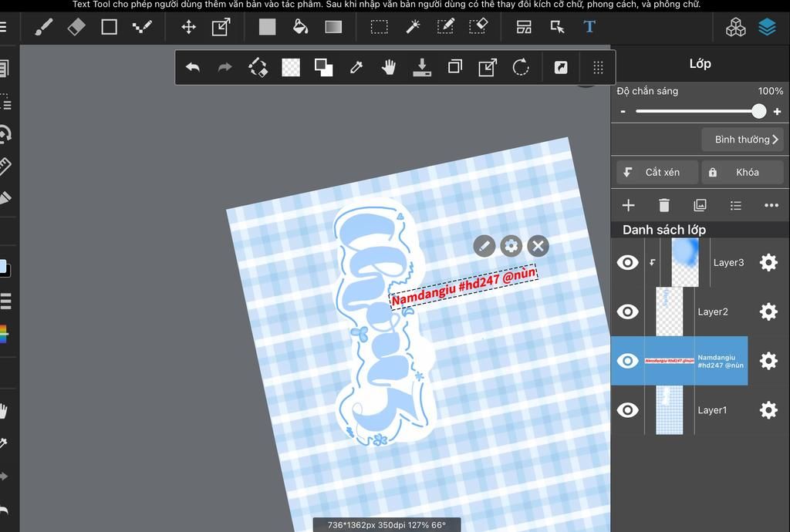
Task: Tap the floating toolbar grip dots
Action: point(598,67)
